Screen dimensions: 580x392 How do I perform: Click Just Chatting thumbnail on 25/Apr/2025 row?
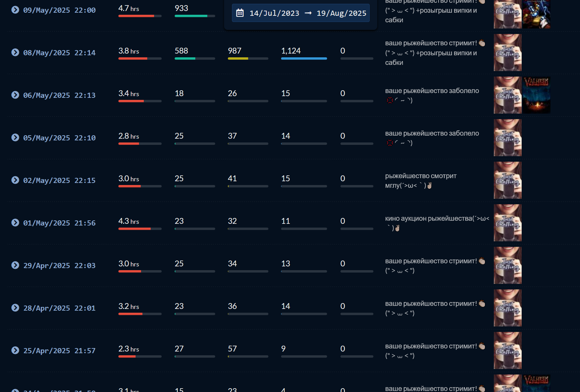pyautogui.click(x=508, y=350)
